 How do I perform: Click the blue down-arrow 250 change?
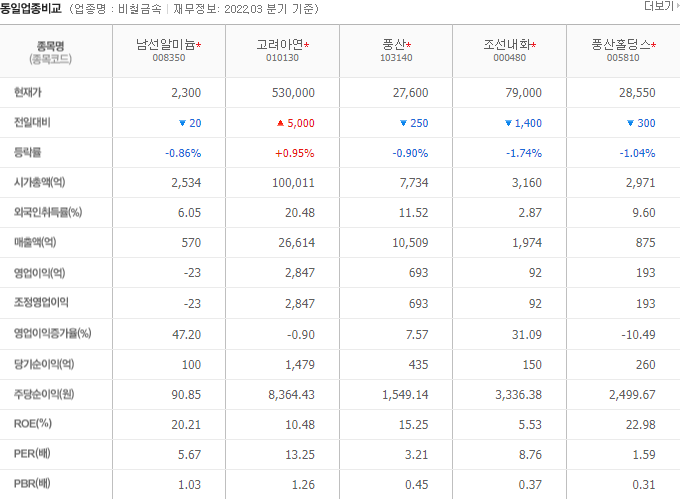[x=414, y=123]
